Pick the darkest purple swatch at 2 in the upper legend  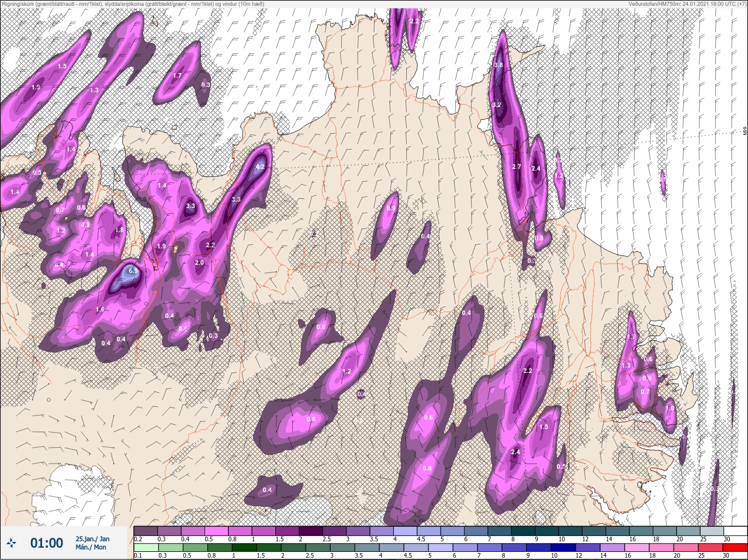coord(311,531)
